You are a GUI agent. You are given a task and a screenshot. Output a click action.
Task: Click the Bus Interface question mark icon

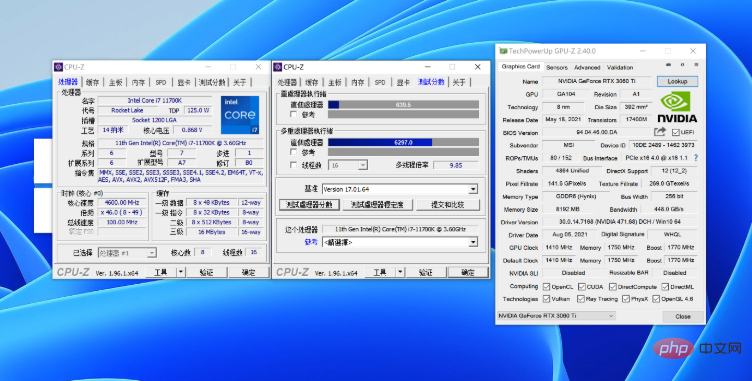click(x=695, y=158)
